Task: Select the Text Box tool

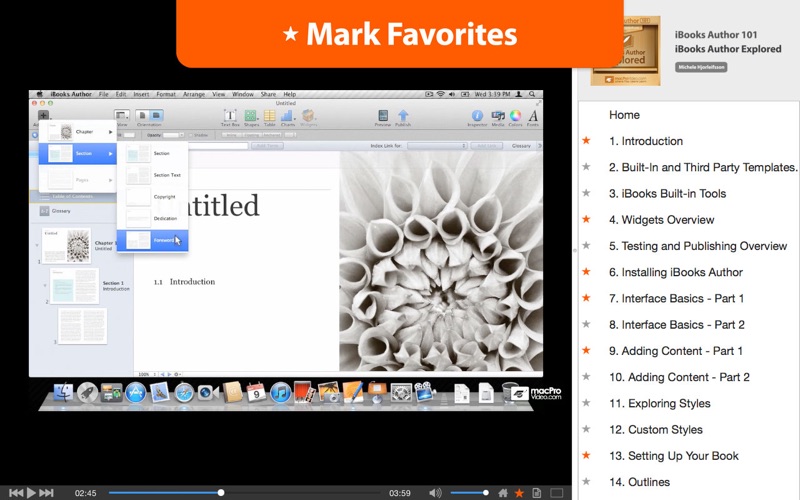Action: 230,116
